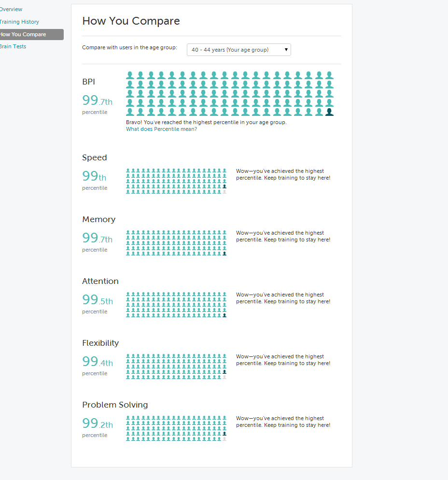The height and width of the screenshot is (480, 448).
Task: Click the Attention 99.5th percentile value
Action: 98,300
